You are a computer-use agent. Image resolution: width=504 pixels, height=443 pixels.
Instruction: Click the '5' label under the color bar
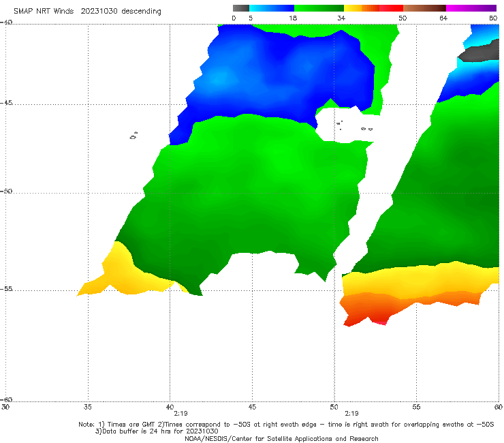(251, 18)
